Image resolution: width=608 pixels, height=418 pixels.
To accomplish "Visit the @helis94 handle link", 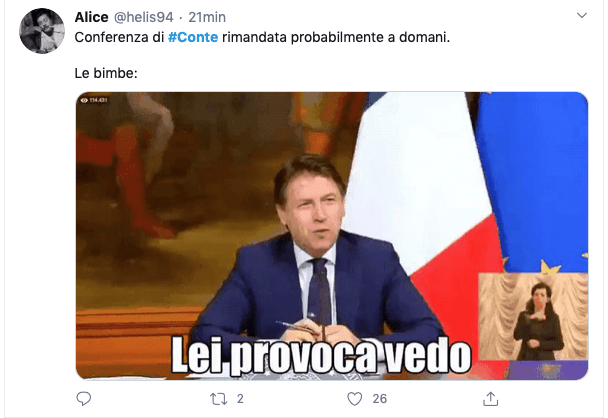I will coord(143,17).
